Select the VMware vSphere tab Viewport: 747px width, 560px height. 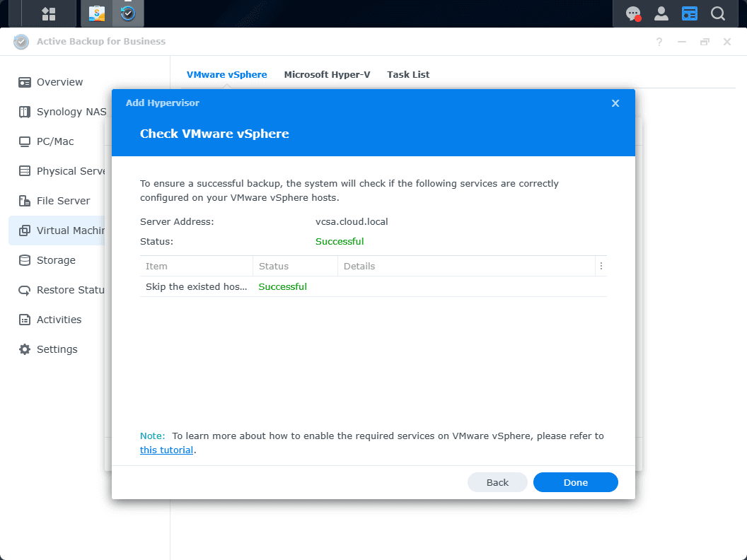(x=227, y=75)
